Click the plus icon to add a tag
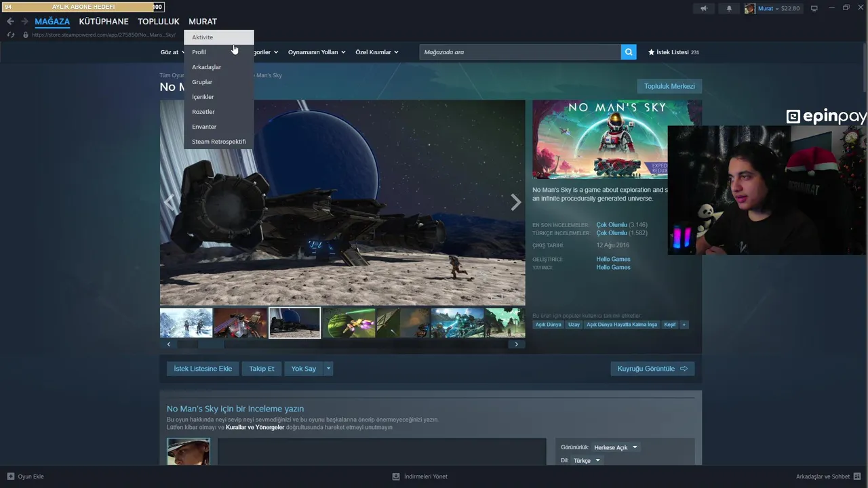The height and width of the screenshot is (488, 868). [684, 325]
